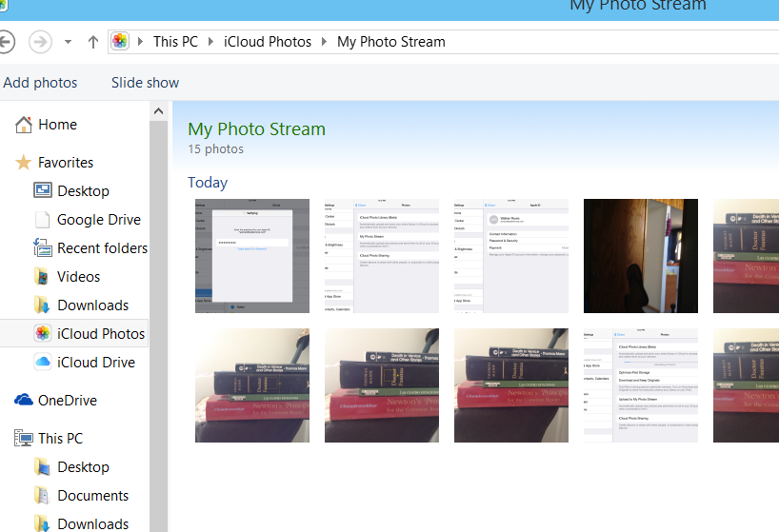Start the Slide show
This screenshot has height=532, width=779.
pyautogui.click(x=145, y=83)
